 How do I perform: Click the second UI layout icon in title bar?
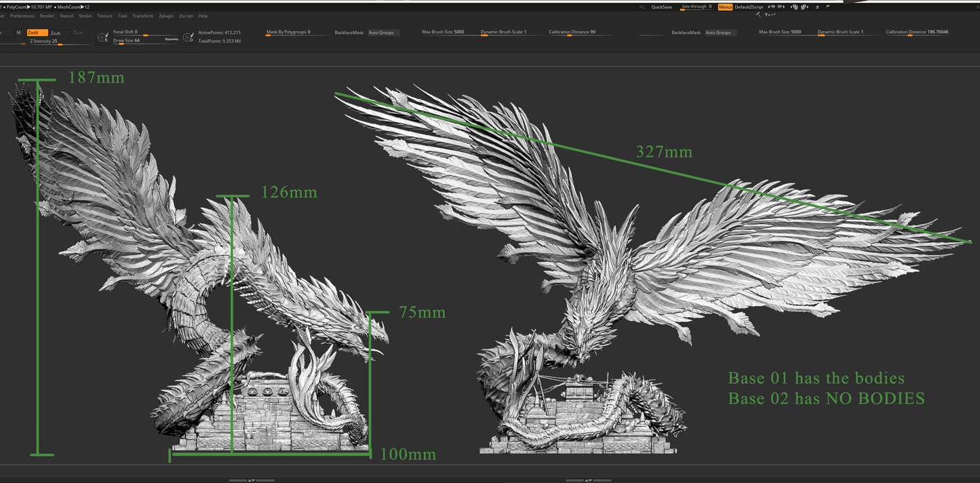pyautogui.click(x=804, y=7)
